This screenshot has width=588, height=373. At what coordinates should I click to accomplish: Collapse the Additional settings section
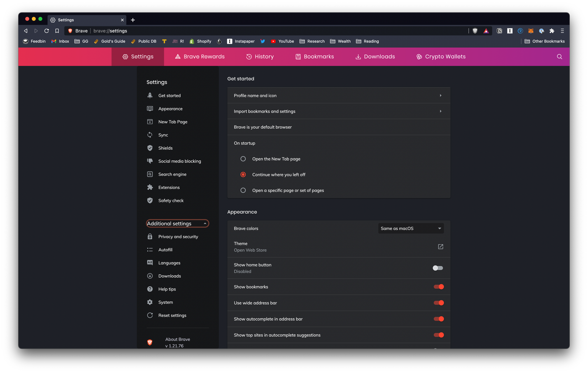click(177, 223)
